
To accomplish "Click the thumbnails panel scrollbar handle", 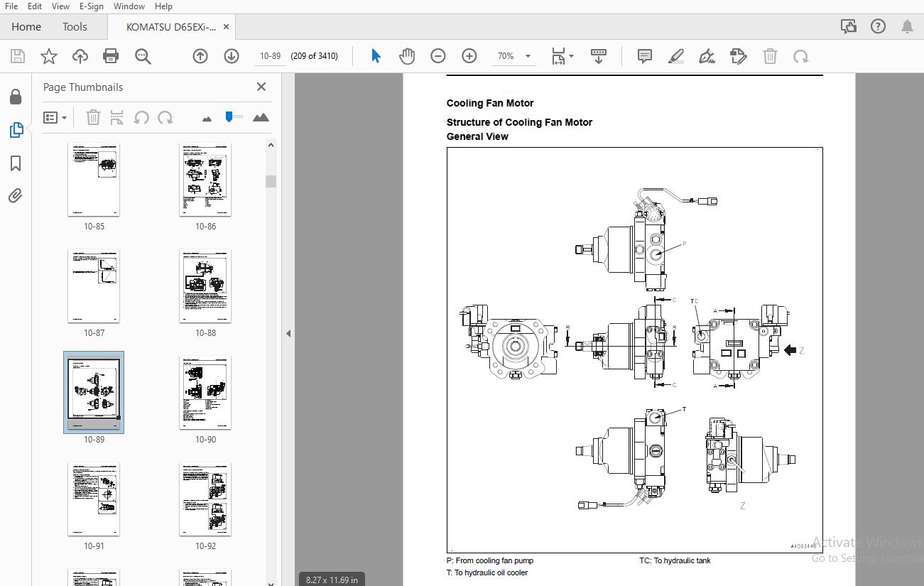I will coord(271,181).
